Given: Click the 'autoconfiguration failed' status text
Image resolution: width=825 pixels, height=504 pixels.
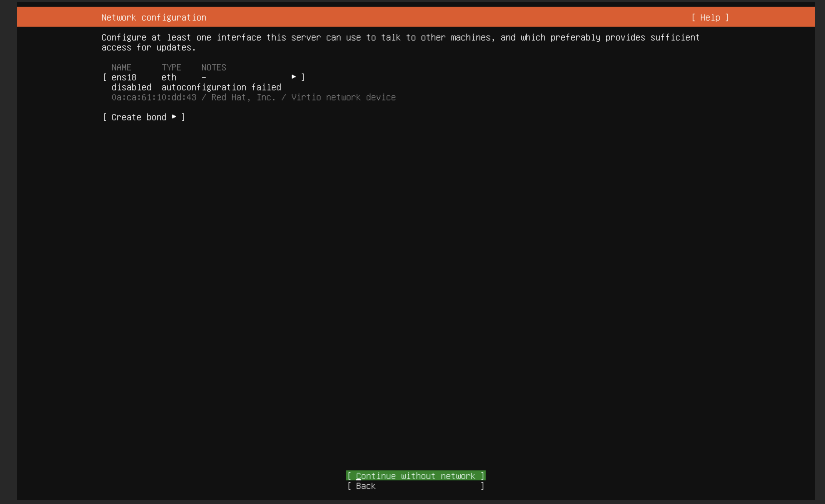Looking at the screenshot, I should [221, 87].
